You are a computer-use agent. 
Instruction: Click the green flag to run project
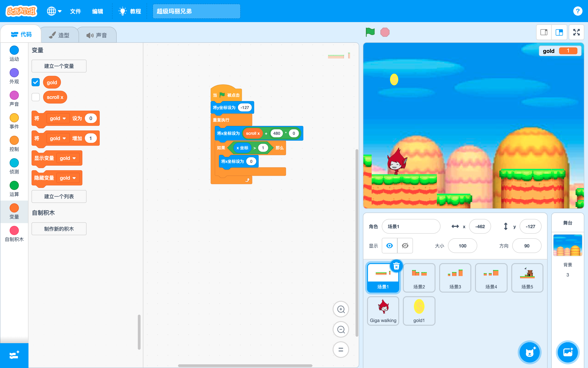370,32
